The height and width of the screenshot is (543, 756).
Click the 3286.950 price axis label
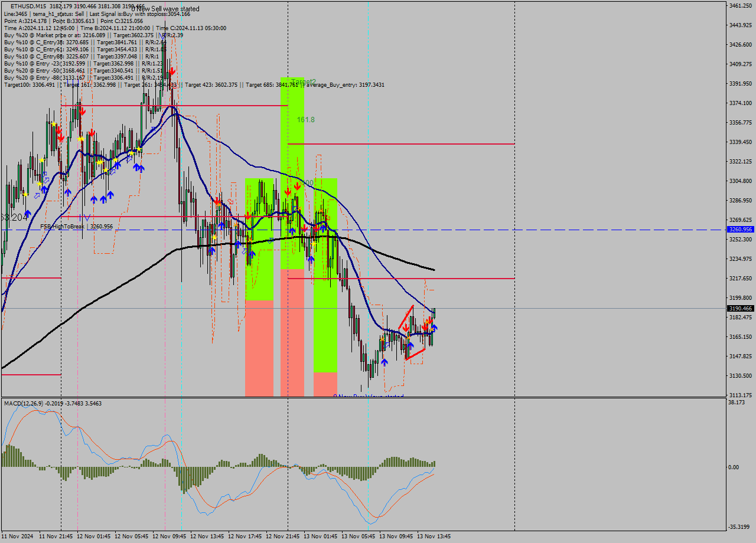click(740, 200)
